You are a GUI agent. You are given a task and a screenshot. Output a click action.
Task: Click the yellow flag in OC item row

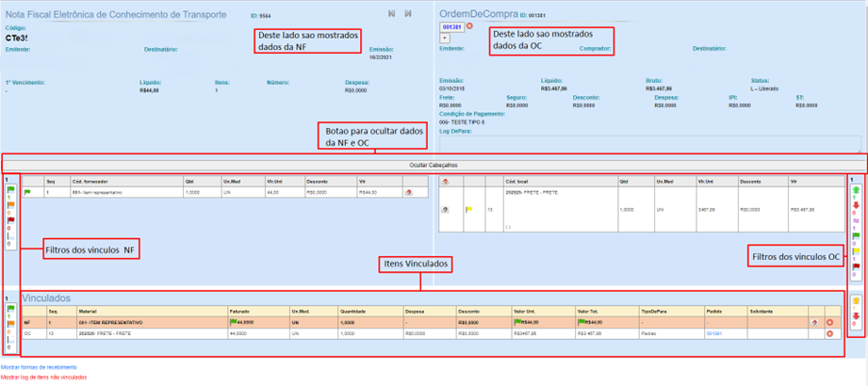tap(468, 210)
